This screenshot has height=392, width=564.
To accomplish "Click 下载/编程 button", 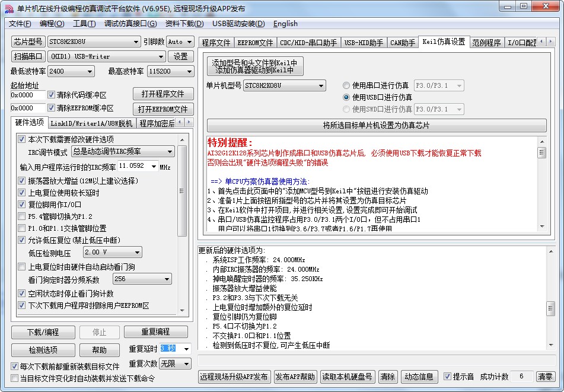I will [x=43, y=332].
